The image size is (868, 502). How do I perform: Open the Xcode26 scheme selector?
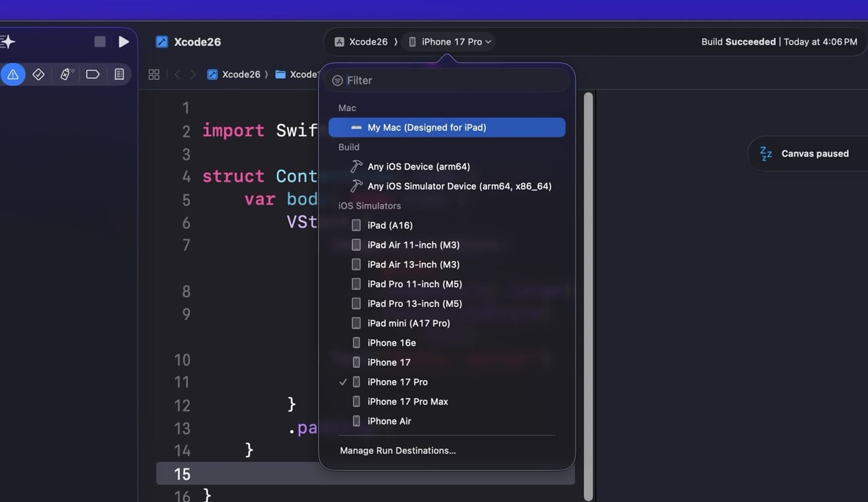coord(361,42)
